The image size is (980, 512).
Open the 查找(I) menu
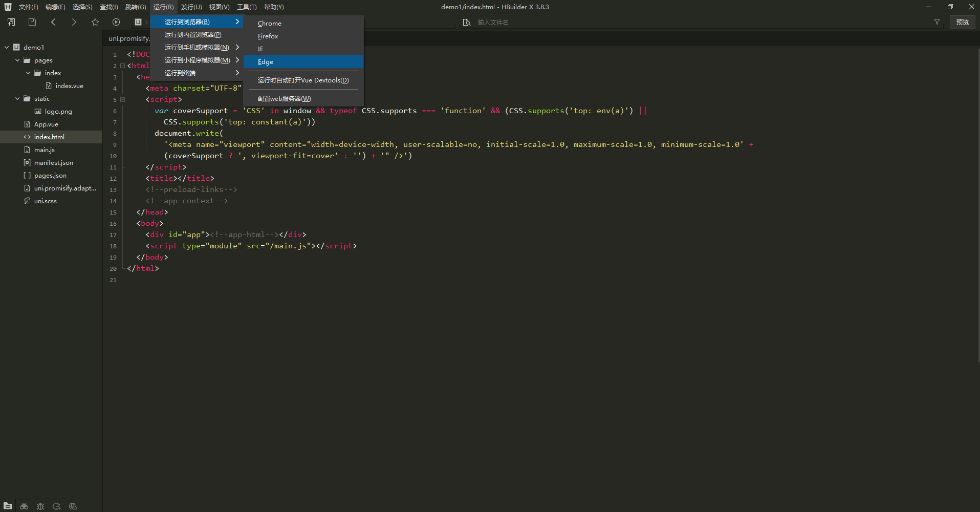[x=108, y=7]
